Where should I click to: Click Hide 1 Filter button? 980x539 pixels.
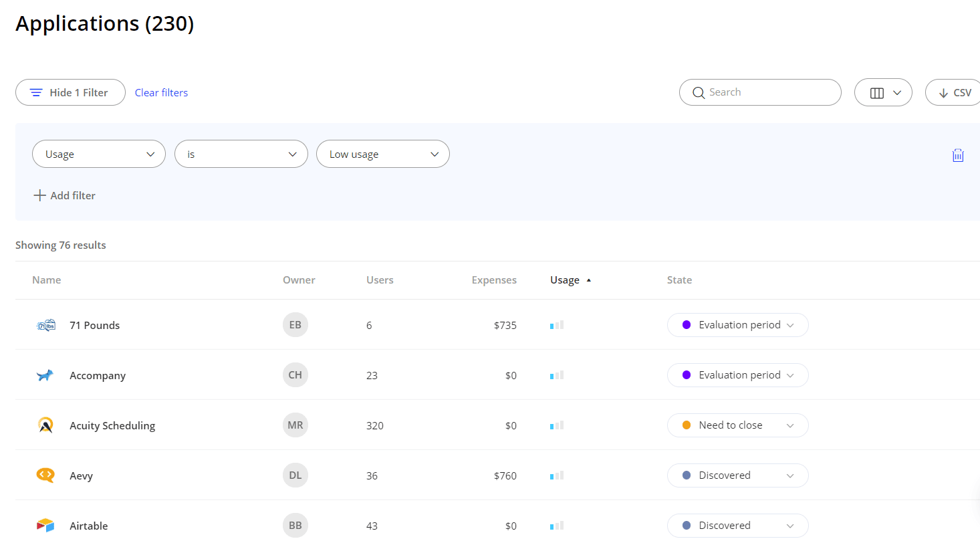(70, 92)
